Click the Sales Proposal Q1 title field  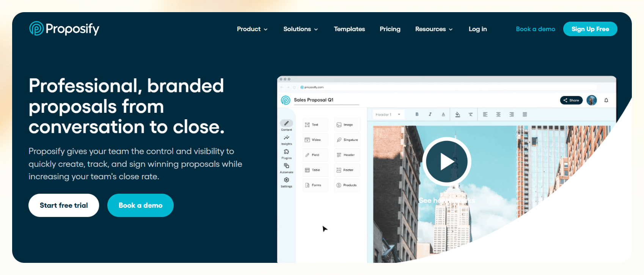point(326,100)
